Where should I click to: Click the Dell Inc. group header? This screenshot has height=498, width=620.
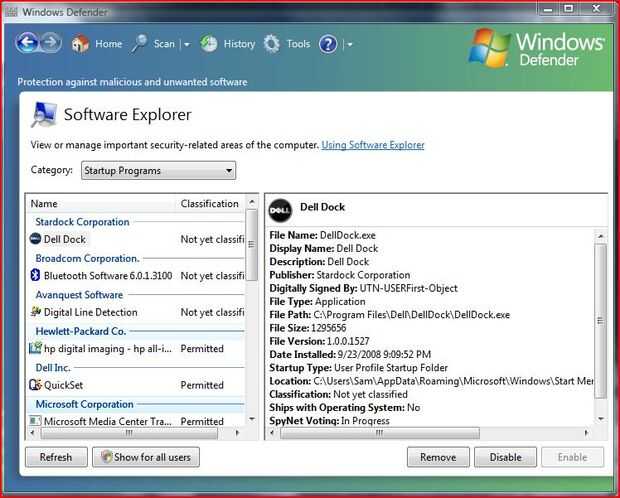pyautogui.click(x=53, y=367)
